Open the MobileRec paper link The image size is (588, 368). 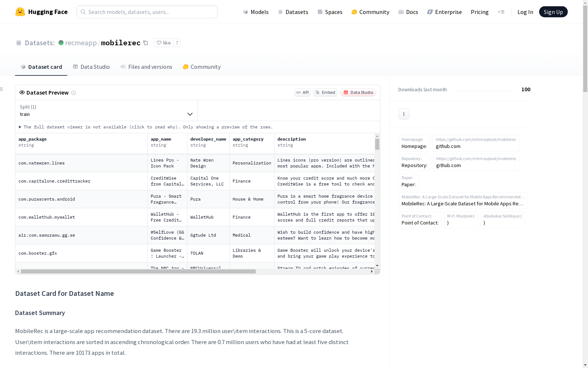(x=463, y=201)
